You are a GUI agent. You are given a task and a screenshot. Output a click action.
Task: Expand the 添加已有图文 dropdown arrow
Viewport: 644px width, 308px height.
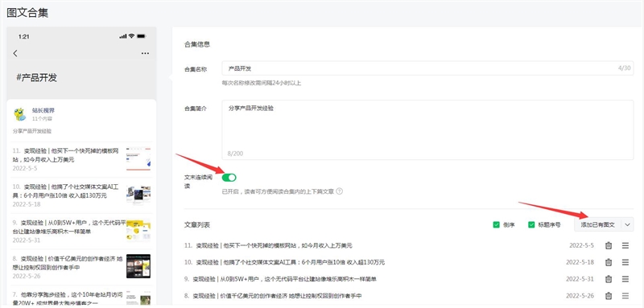pyautogui.click(x=627, y=224)
